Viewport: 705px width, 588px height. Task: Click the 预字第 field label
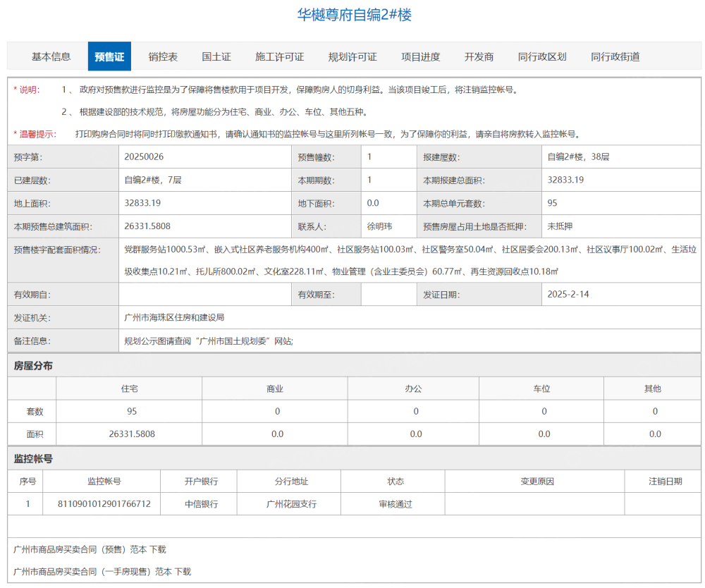pos(28,157)
